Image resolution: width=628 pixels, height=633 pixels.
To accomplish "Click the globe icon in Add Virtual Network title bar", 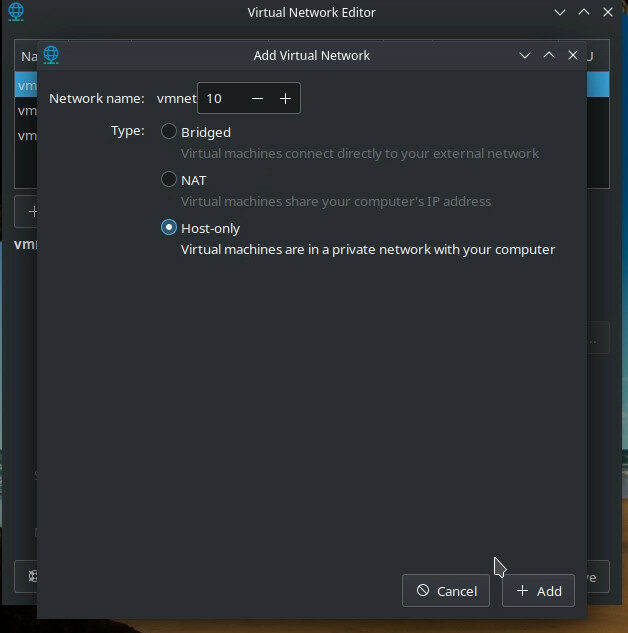I will [x=51, y=55].
